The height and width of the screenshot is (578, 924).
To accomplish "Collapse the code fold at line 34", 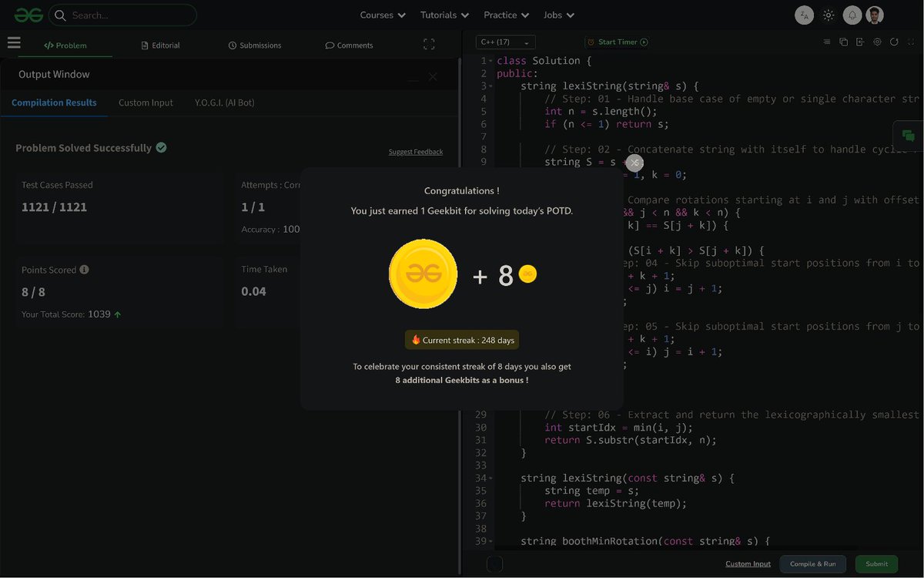I will click(490, 478).
